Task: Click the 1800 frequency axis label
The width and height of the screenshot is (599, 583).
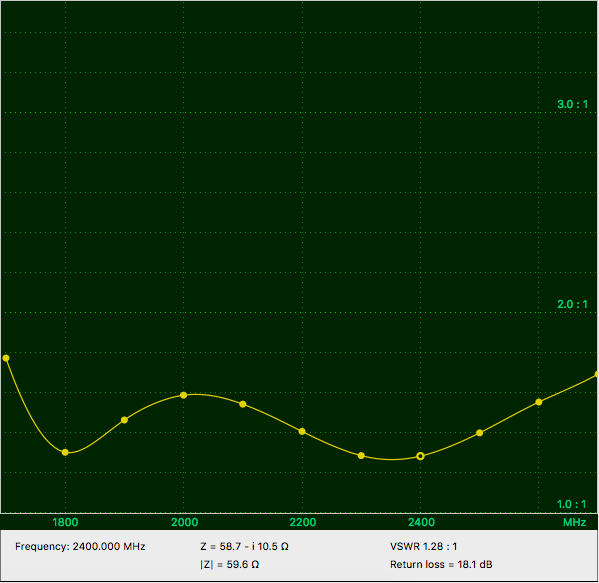Action: 65,522
